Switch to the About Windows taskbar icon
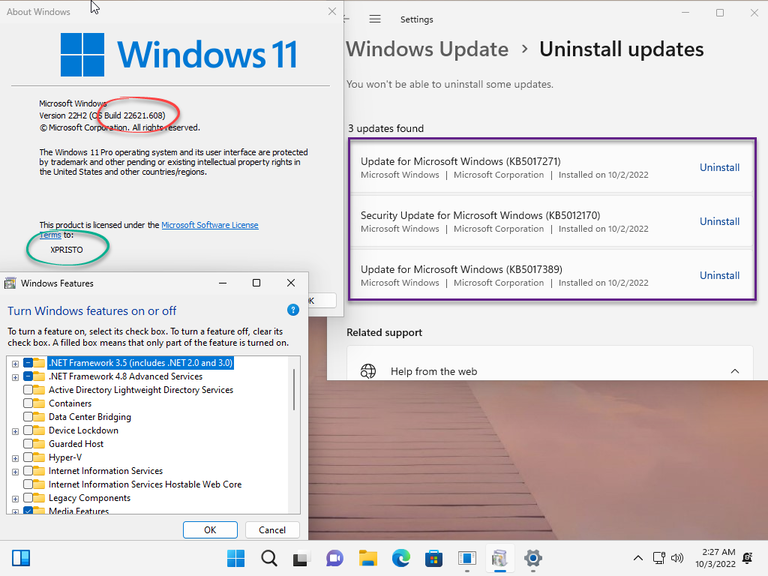 [x=467, y=558]
